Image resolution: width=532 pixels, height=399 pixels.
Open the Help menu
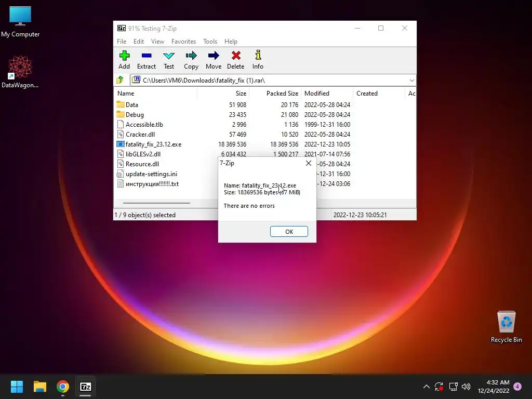[x=231, y=42]
